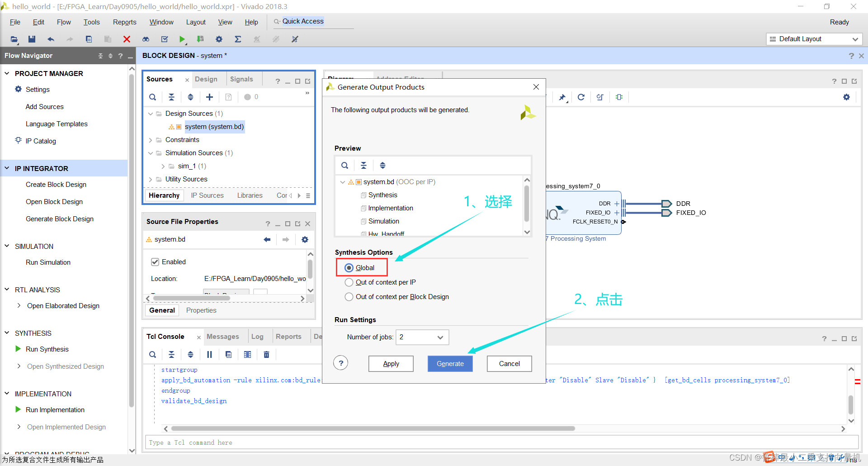Select Out of context per IP option

click(x=349, y=282)
